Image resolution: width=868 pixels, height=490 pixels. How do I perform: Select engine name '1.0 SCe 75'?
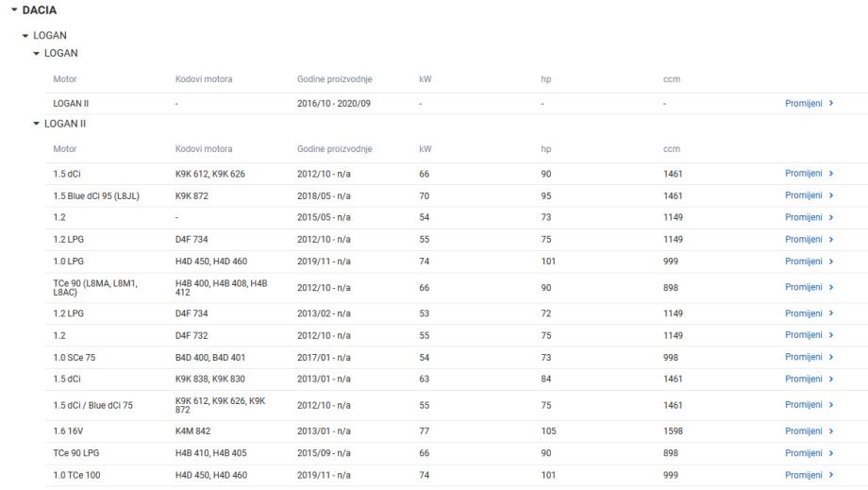pyautogui.click(x=75, y=358)
